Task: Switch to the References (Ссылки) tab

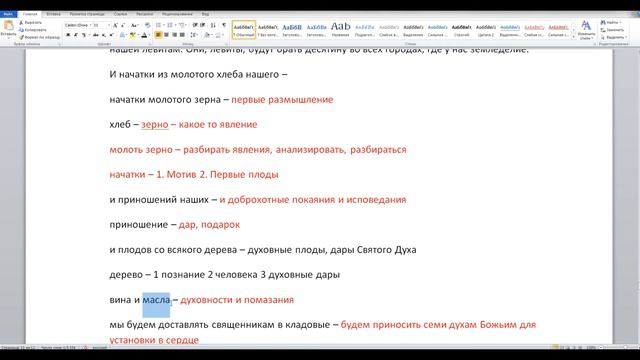Action: pos(120,14)
